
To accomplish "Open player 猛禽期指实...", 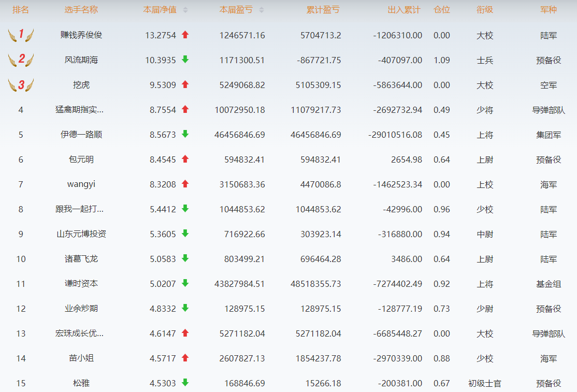I will tap(79, 110).
